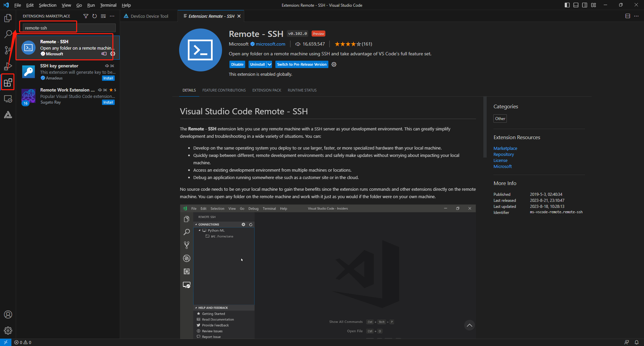Customize layout from the title bar
644x346 pixels.
click(594, 5)
